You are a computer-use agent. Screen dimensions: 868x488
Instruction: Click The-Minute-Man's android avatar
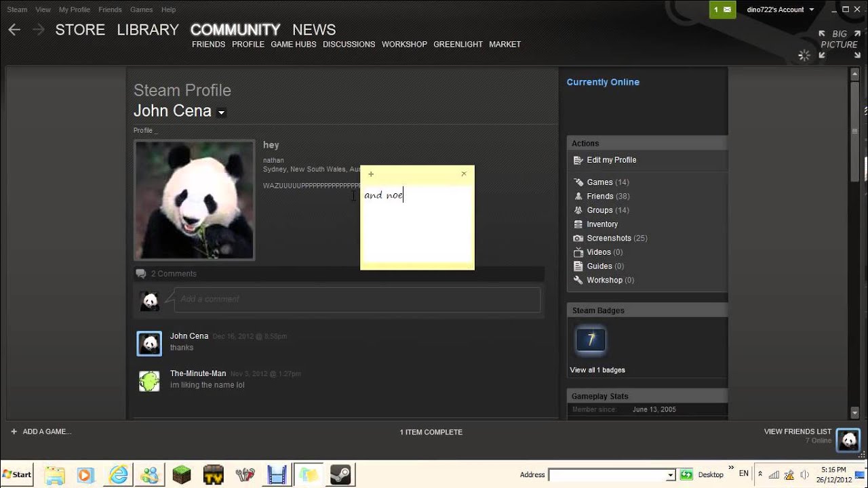pyautogui.click(x=149, y=381)
